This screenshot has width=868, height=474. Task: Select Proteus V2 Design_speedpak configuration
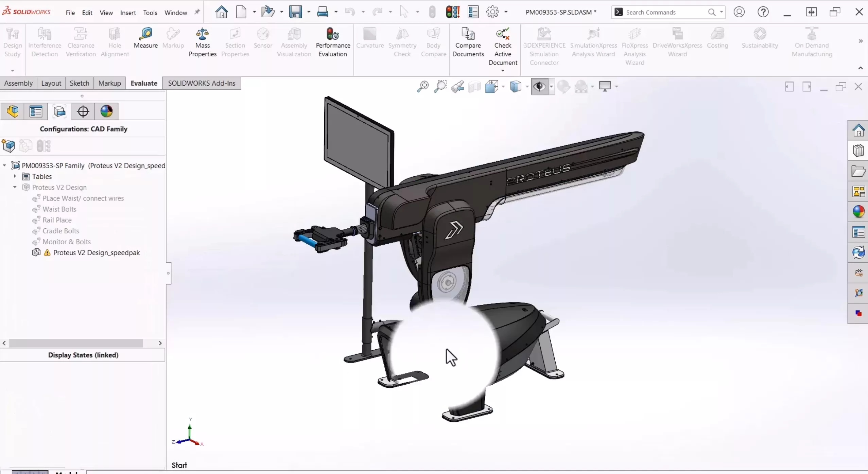coord(97,252)
